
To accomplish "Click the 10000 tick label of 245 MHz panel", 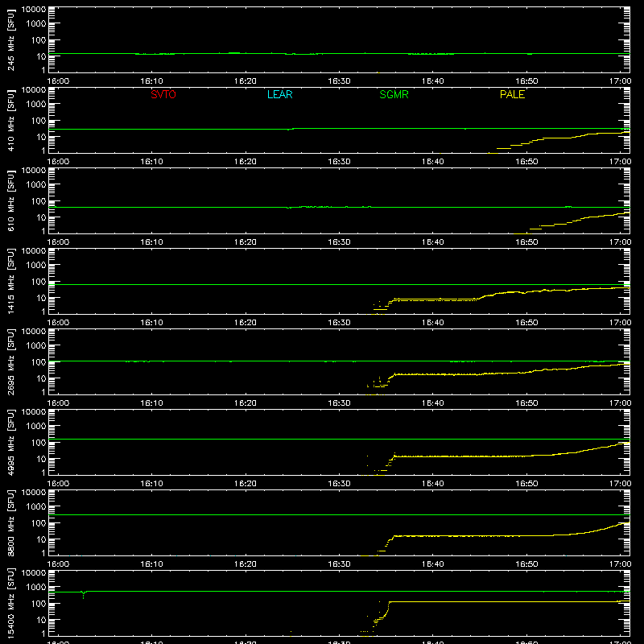I will click(34, 10).
